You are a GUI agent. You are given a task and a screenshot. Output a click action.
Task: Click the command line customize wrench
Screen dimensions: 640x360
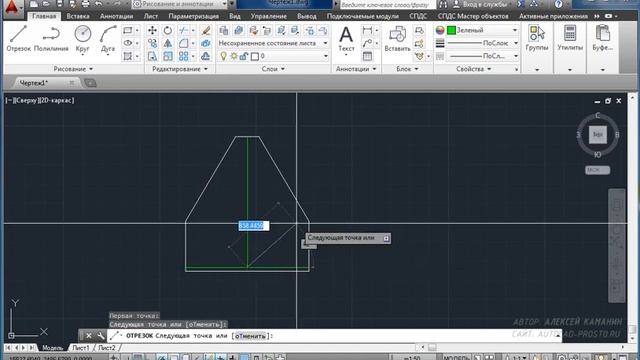click(x=100, y=336)
